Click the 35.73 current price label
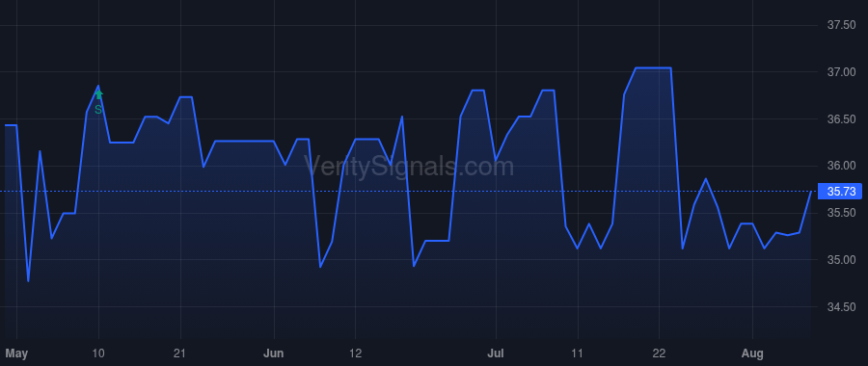Image resolution: width=868 pixels, height=366 pixels. click(x=841, y=192)
